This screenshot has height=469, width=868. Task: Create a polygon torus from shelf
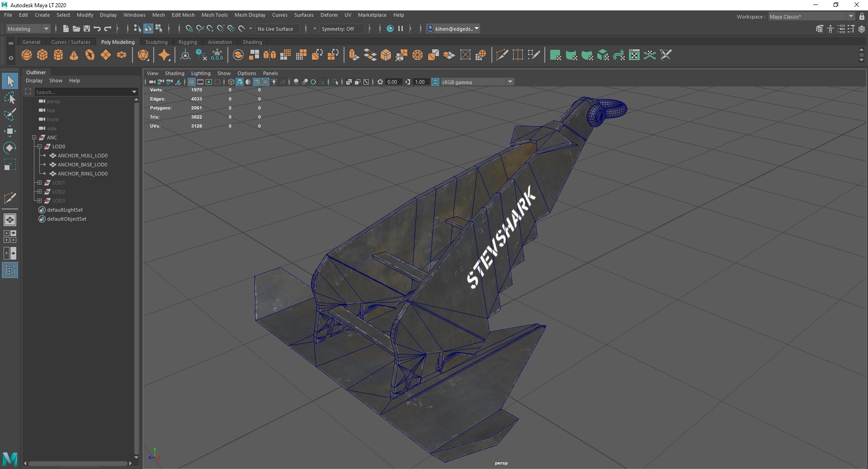[x=90, y=55]
